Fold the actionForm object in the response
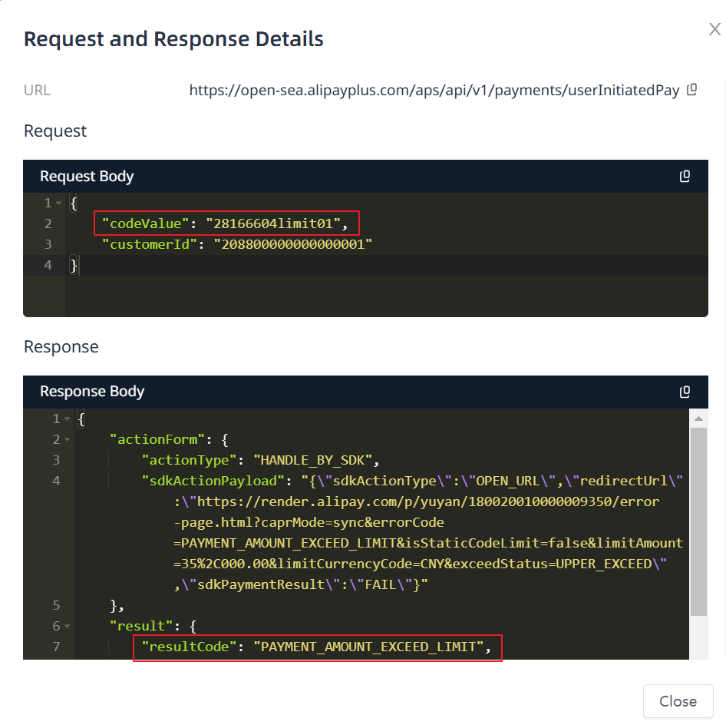 click(68, 440)
